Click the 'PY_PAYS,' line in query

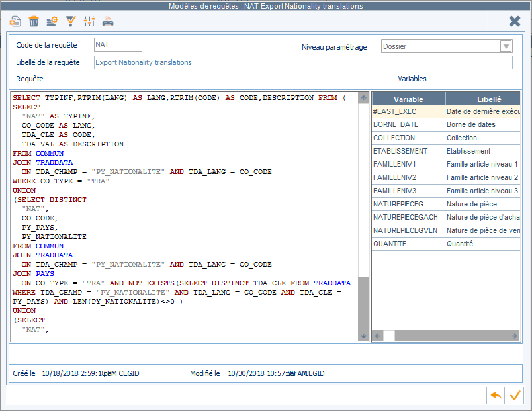(40, 228)
